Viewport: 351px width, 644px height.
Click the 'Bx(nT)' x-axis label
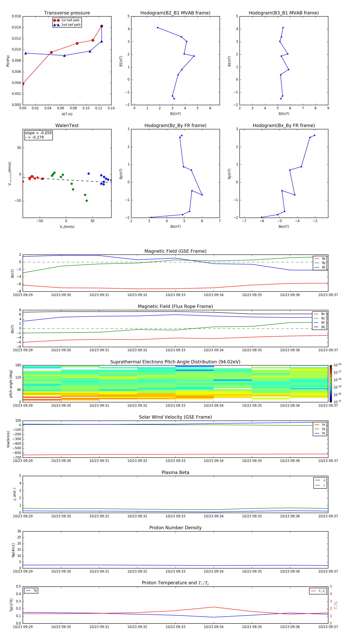284,227
